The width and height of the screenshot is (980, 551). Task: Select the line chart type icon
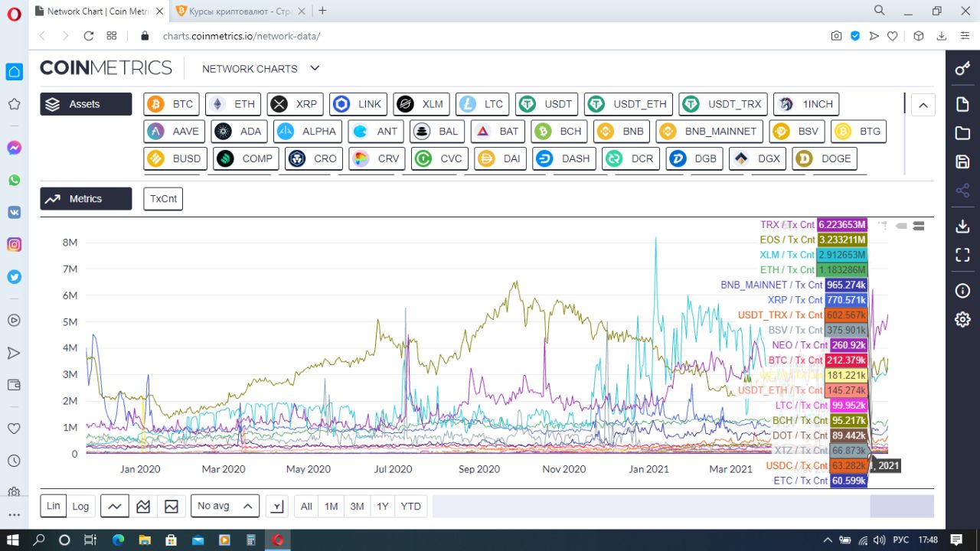pyautogui.click(x=114, y=506)
